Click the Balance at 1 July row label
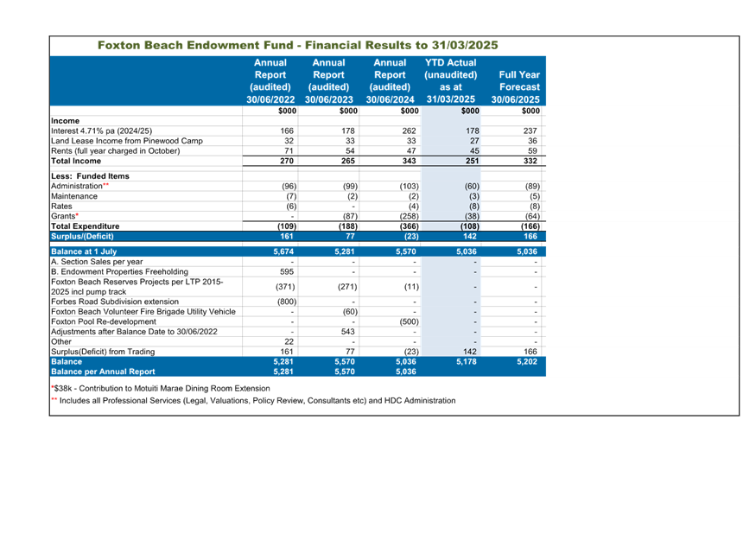Viewport: 756px width, 534px height. [x=84, y=251]
